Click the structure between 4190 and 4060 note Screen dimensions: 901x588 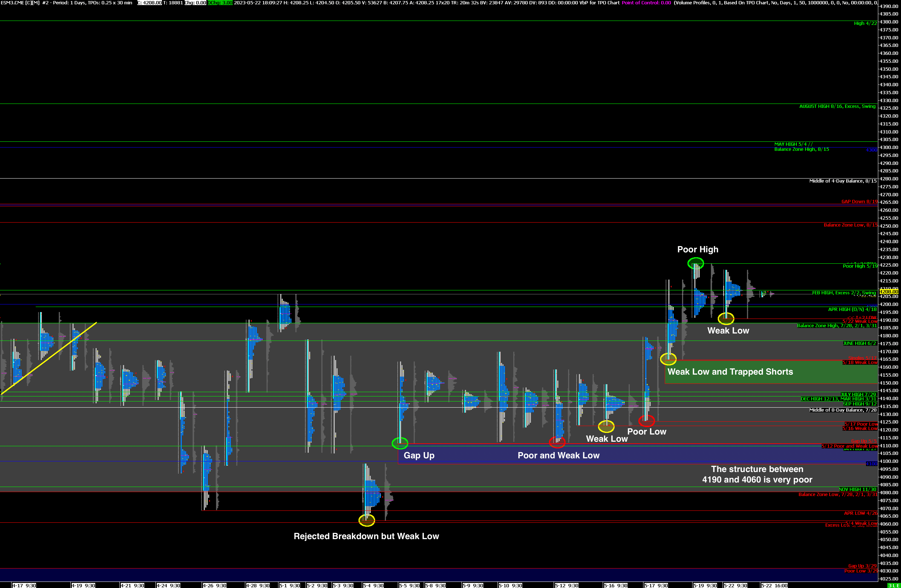(757, 474)
